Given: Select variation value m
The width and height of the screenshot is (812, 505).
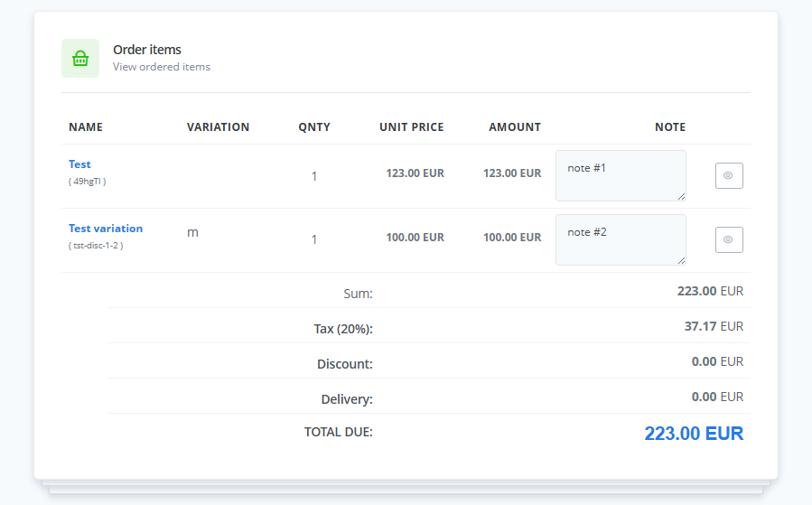Looking at the screenshot, I should click(x=192, y=232).
